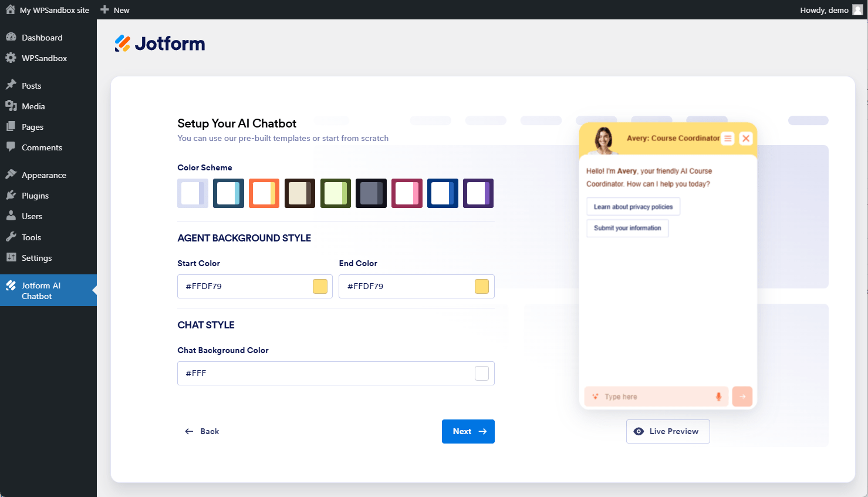Click 'Howdy, demo' account link
The width and height of the screenshot is (868, 497).
(824, 10)
